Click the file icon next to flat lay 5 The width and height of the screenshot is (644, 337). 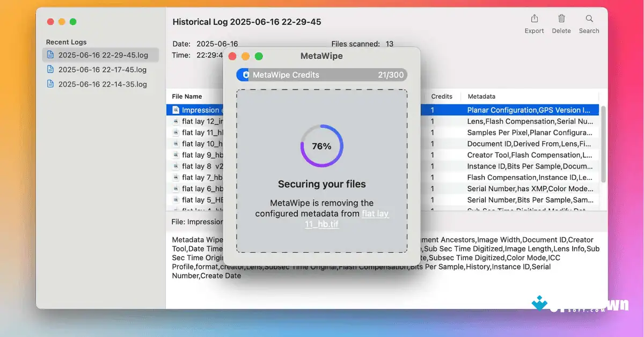coord(176,200)
